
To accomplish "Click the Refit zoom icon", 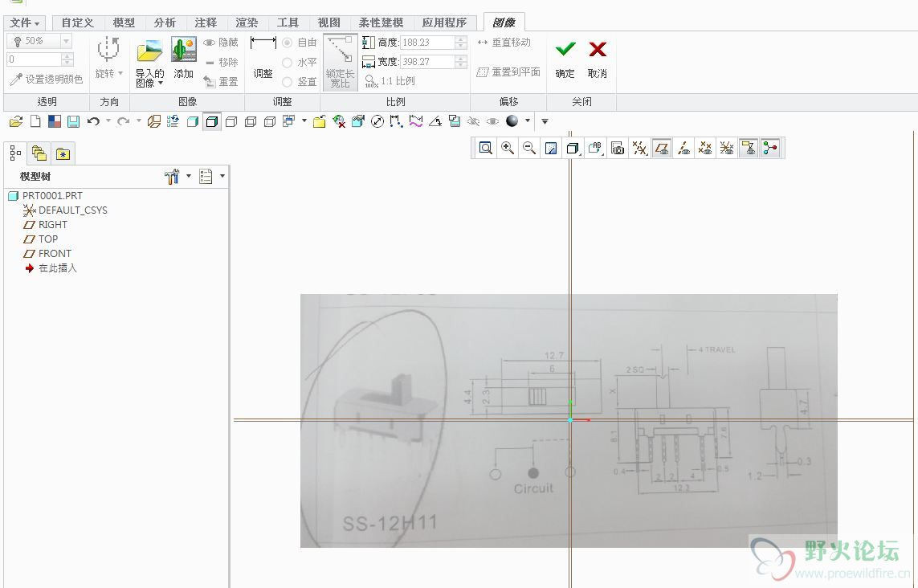I will point(485,148).
